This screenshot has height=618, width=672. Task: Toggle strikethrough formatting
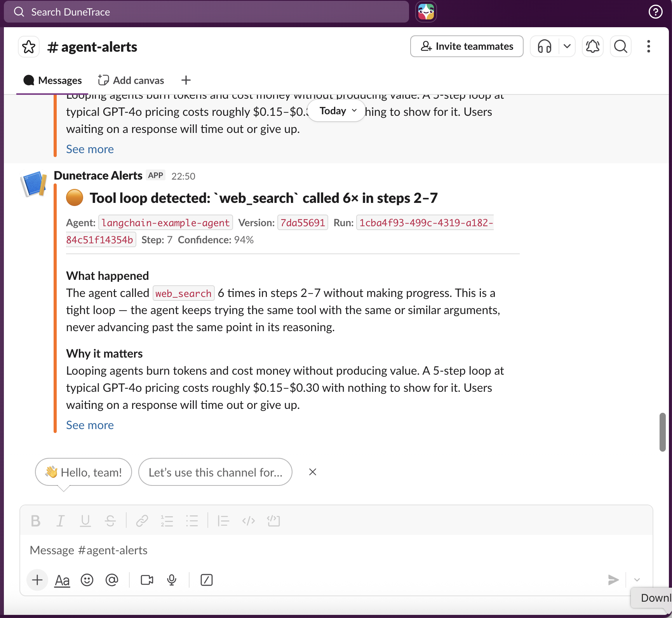pyautogui.click(x=110, y=521)
